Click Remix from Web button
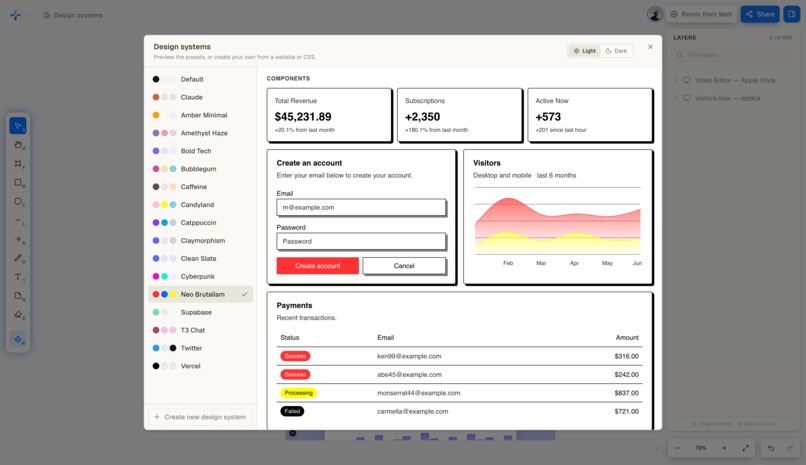Image resolution: width=806 pixels, height=465 pixels. click(702, 14)
